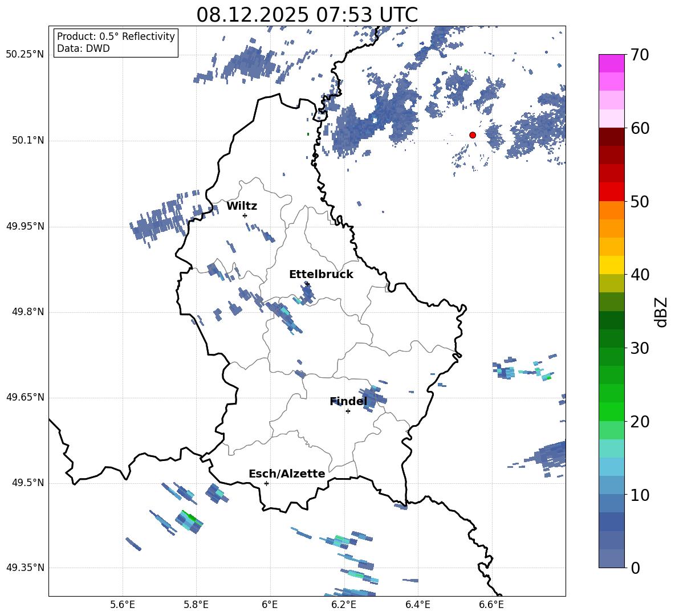Click the 6.2°E longitude label
675x616 pixels.
344,605
